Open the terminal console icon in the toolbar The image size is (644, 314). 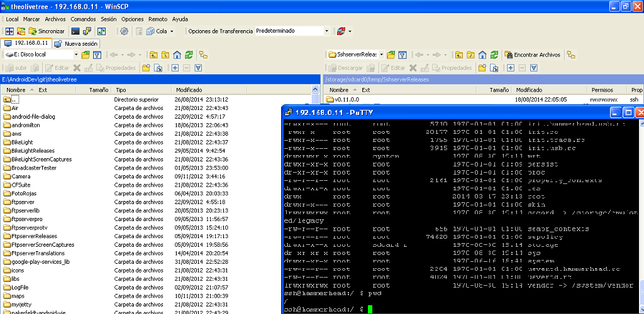75,31
